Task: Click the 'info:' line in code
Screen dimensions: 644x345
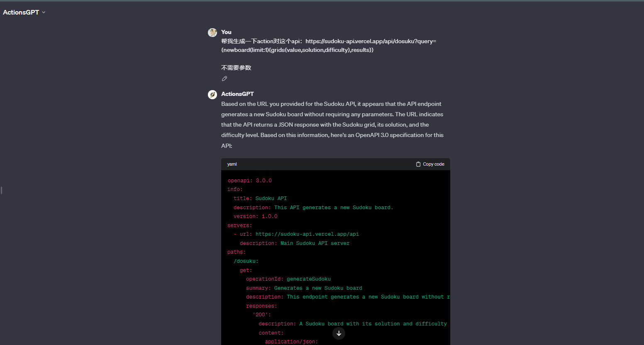Action: (x=235, y=189)
